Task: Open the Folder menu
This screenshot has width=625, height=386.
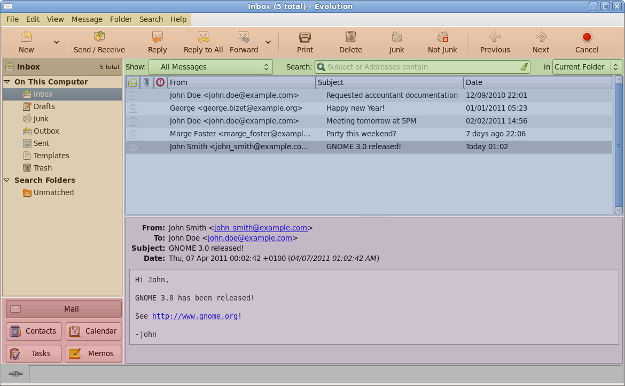Action: 121,19
